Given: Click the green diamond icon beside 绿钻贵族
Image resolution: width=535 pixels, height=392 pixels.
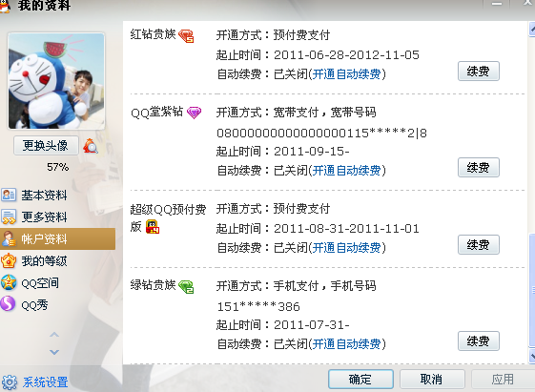Looking at the screenshot, I should pyautogui.click(x=186, y=286).
